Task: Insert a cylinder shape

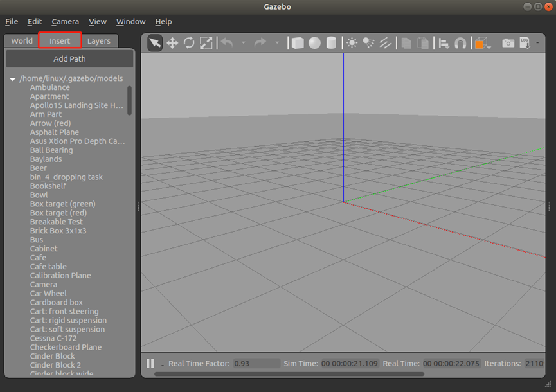Action: 331,43
